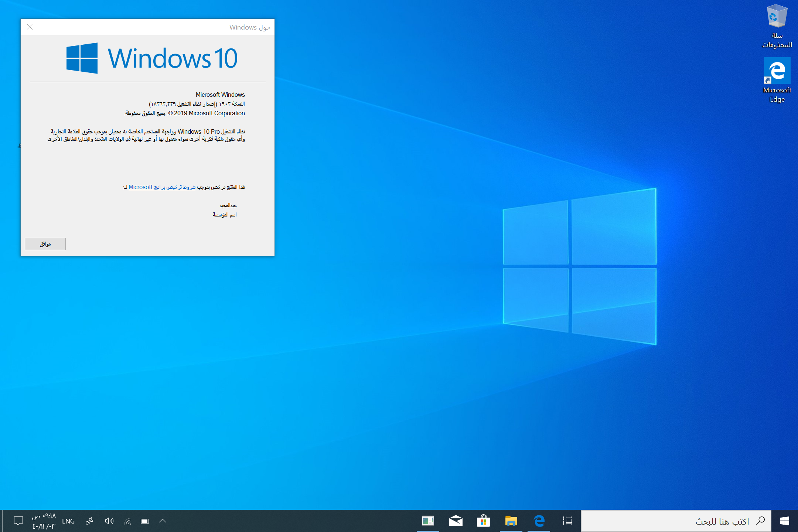Viewport: 798px width, 532px height.
Task: Open the volume control icon
Action: coord(109,521)
